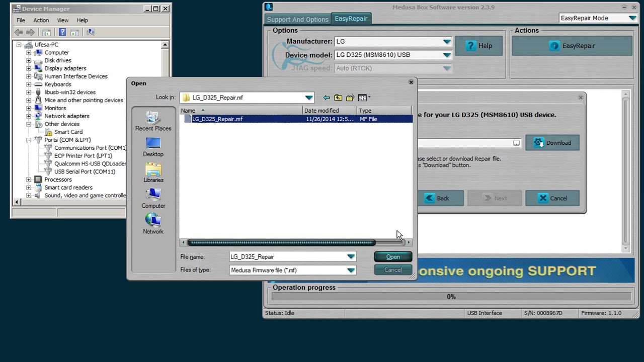This screenshot has width=644, height=362.
Task: Open Device Manager Help toolbar icon
Action: tap(62, 32)
